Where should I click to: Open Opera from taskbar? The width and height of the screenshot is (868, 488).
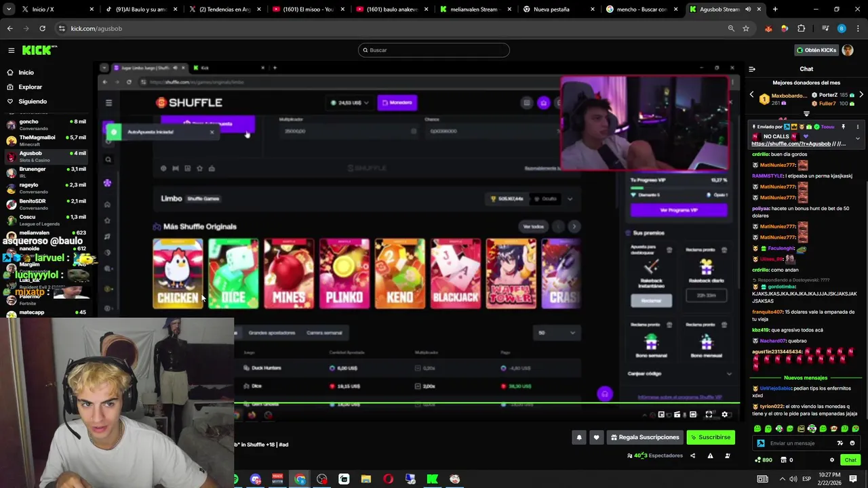point(388,479)
